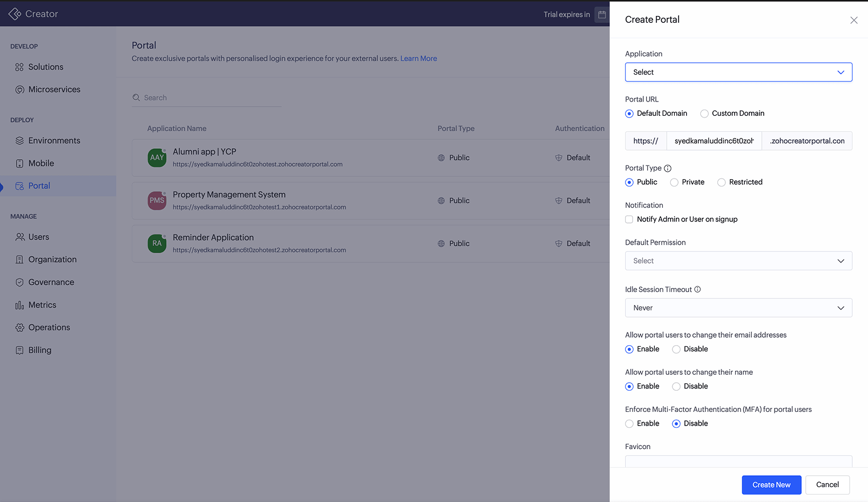Click the search magnifier icon
868x502 pixels.
point(136,98)
